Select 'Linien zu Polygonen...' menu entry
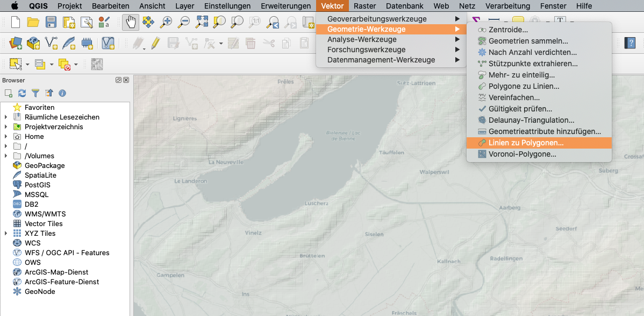The image size is (644, 316). coord(526,143)
